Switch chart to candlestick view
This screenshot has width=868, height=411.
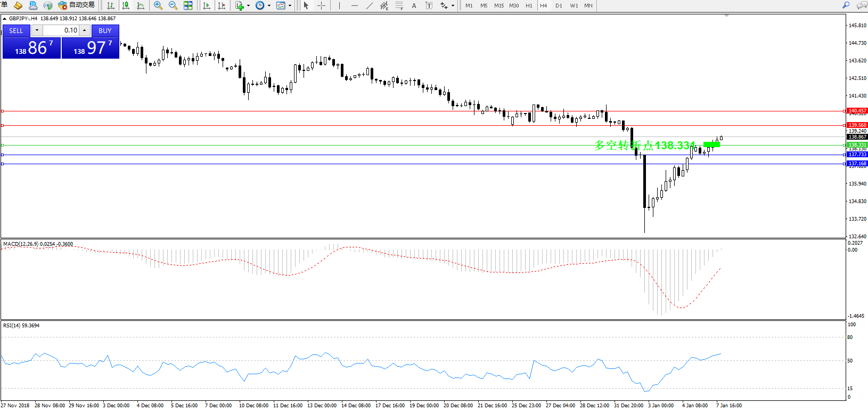point(126,5)
